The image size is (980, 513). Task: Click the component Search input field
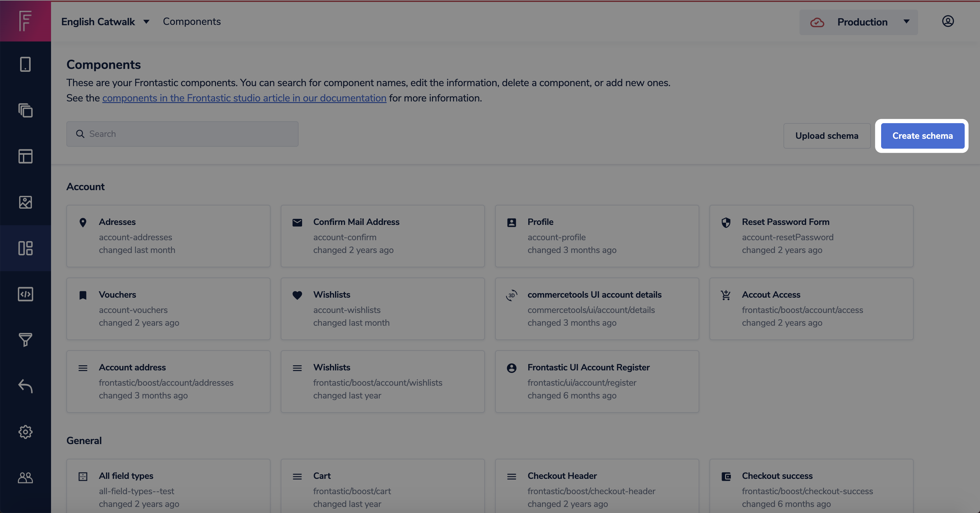tap(182, 134)
